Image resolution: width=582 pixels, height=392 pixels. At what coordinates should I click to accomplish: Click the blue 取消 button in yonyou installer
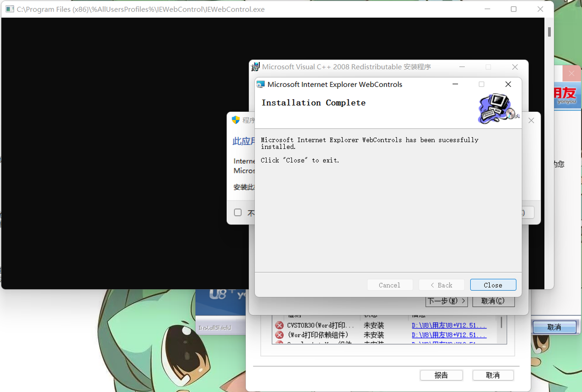pos(555,327)
